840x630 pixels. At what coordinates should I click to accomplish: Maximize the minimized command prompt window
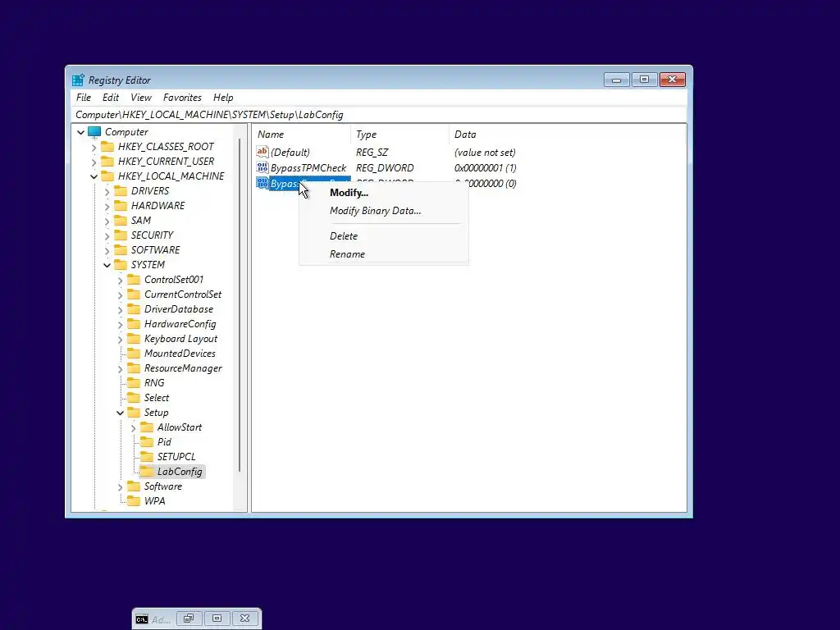coord(217,619)
